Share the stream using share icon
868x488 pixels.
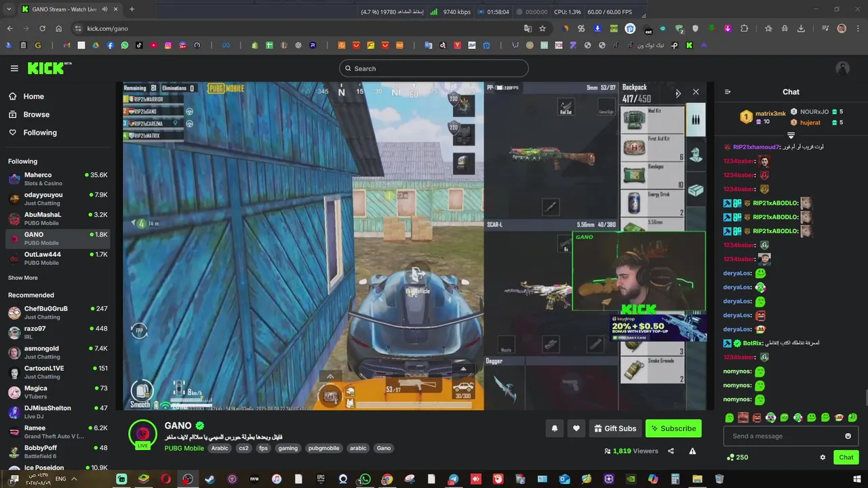click(x=671, y=451)
